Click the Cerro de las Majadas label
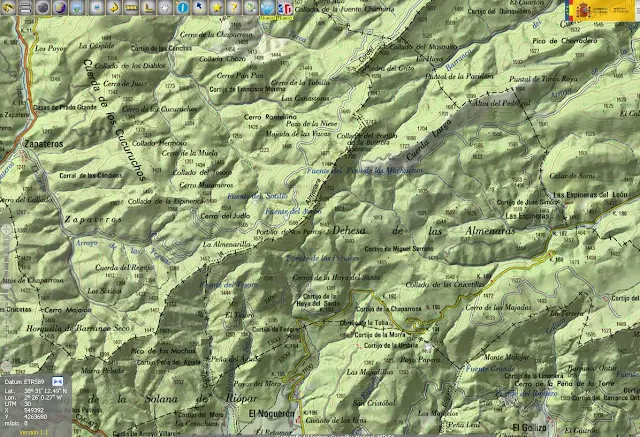 pos(498,308)
